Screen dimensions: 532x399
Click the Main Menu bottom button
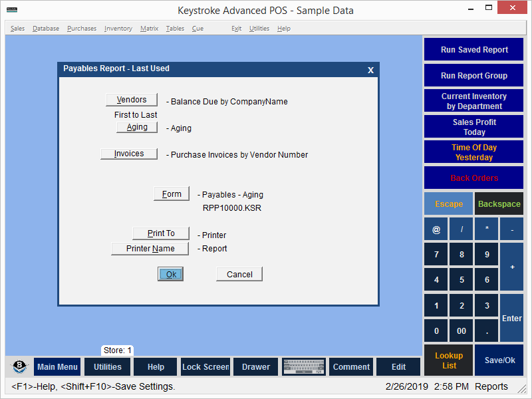click(57, 367)
